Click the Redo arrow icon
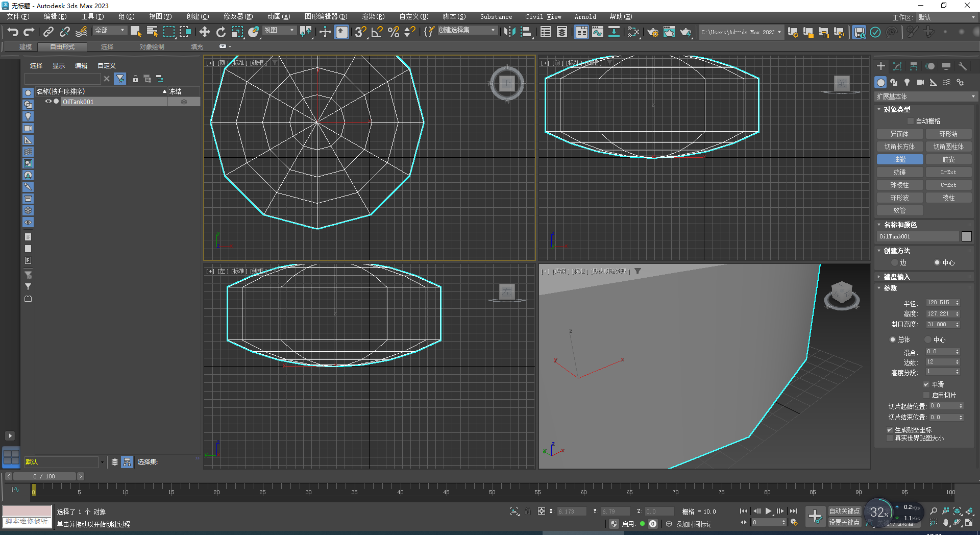This screenshot has height=535, width=980. (29, 32)
